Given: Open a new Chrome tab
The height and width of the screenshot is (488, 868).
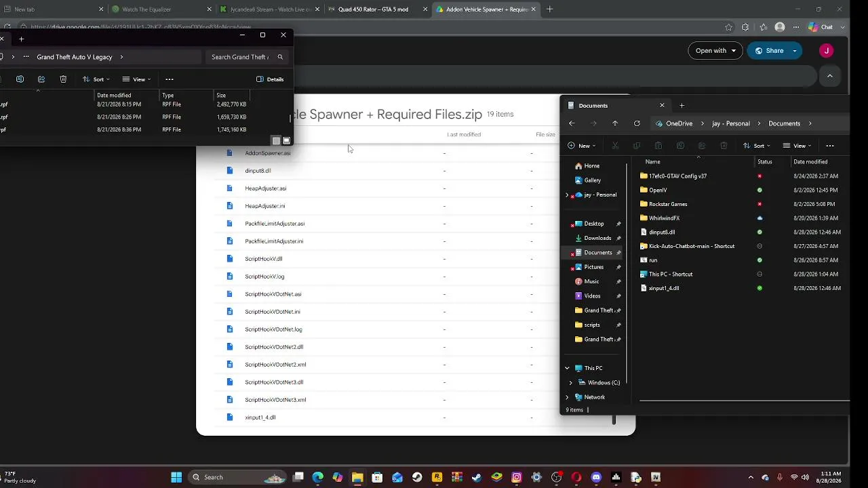Looking at the screenshot, I should click(550, 9).
